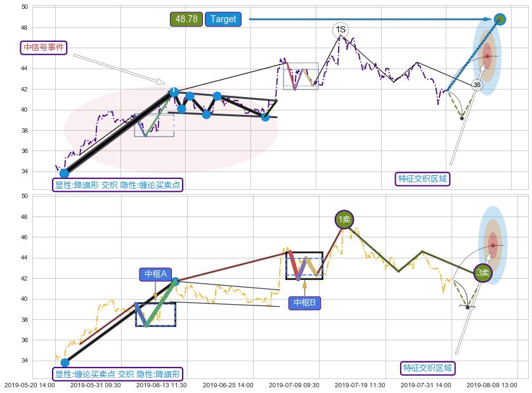This screenshot has height=393, width=532.
Task: Click the blue Target label
Action: pyautogui.click(x=223, y=19)
